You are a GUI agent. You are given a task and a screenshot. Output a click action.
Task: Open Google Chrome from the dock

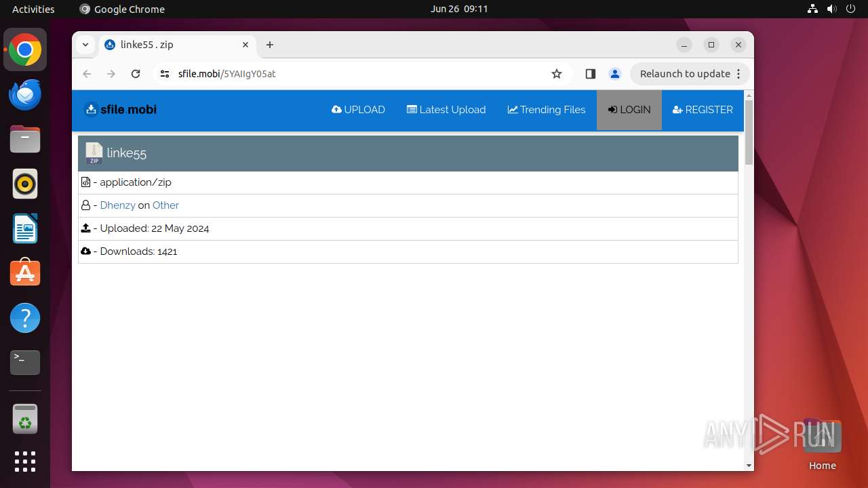(x=25, y=50)
